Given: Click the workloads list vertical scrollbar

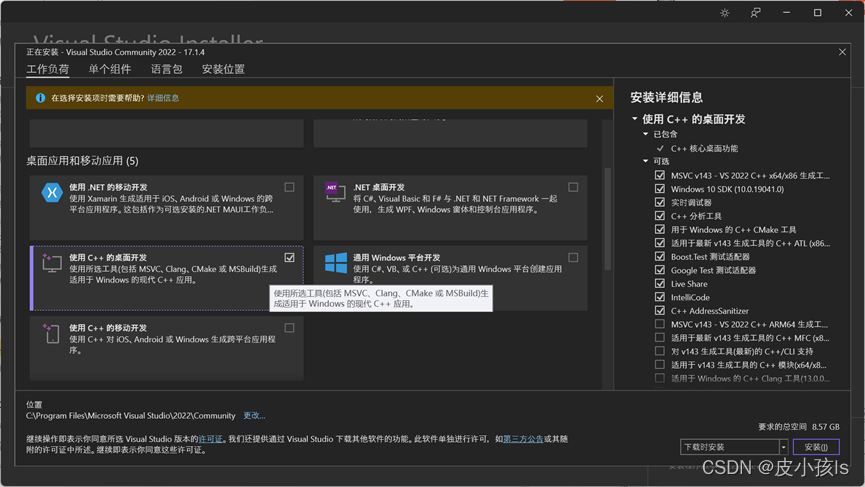Looking at the screenshot, I should pyautogui.click(x=607, y=219).
